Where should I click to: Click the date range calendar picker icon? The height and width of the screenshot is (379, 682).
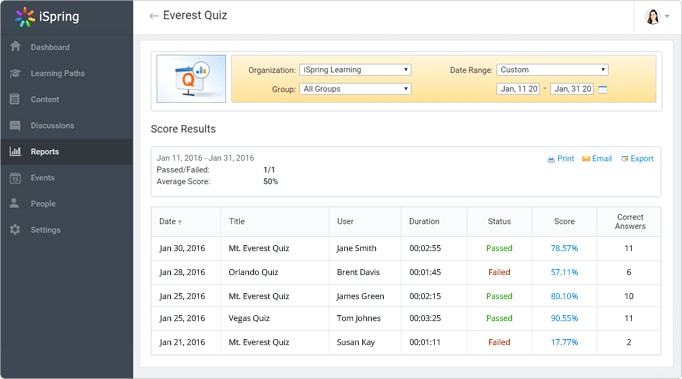(602, 89)
